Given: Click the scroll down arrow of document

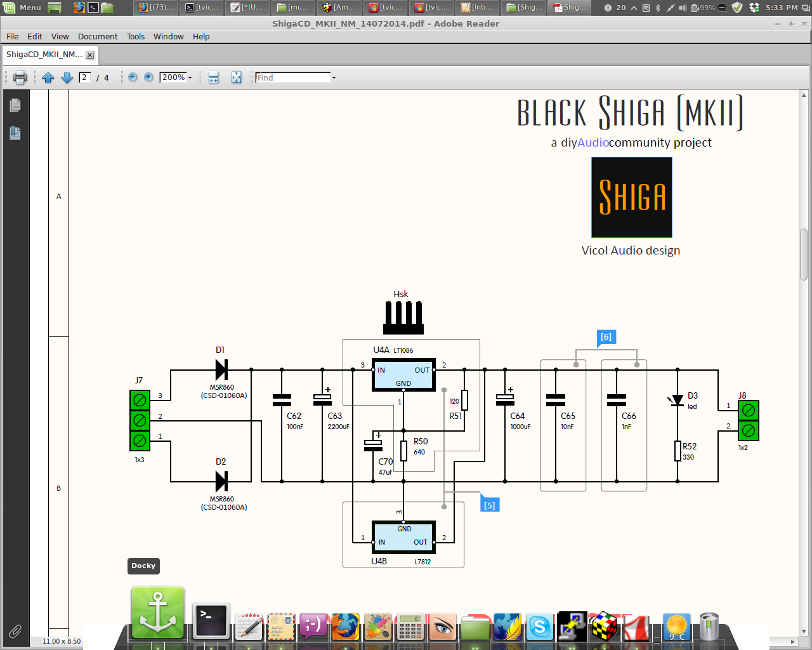Looking at the screenshot, I should point(804,632).
